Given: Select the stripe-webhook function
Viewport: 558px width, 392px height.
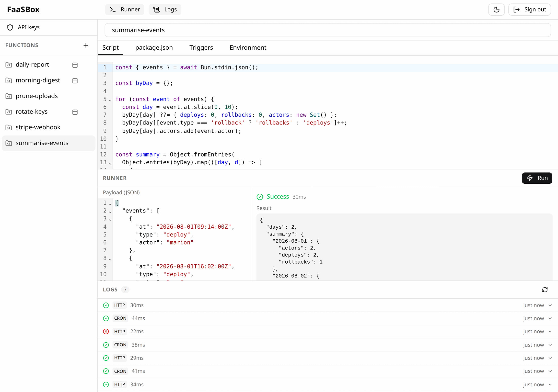Looking at the screenshot, I should pyautogui.click(x=48, y=127).
